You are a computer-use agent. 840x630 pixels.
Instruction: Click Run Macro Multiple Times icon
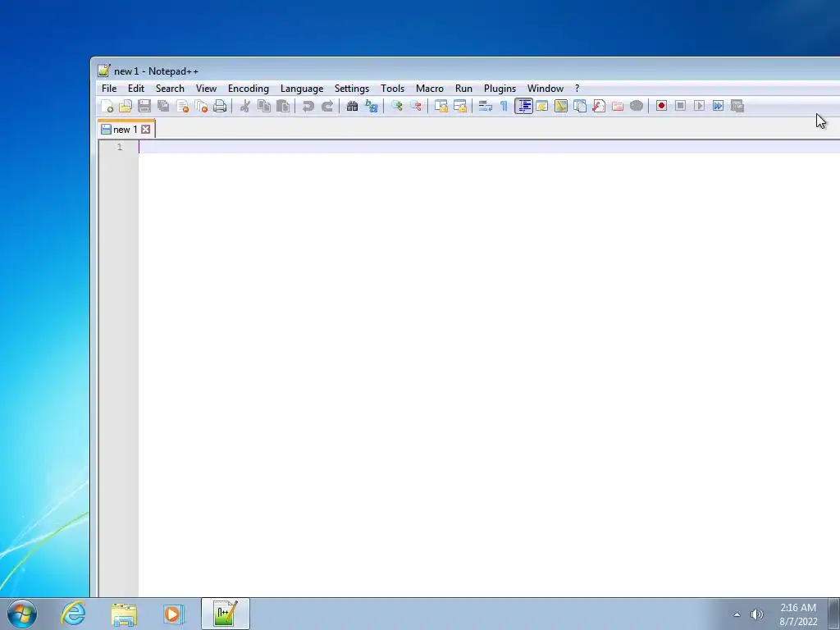coord(719,106)
